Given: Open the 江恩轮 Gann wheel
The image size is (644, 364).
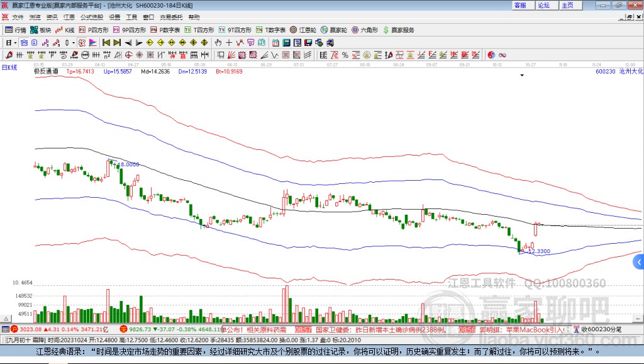Looking at the screenshot, I should tap(303, 30).
